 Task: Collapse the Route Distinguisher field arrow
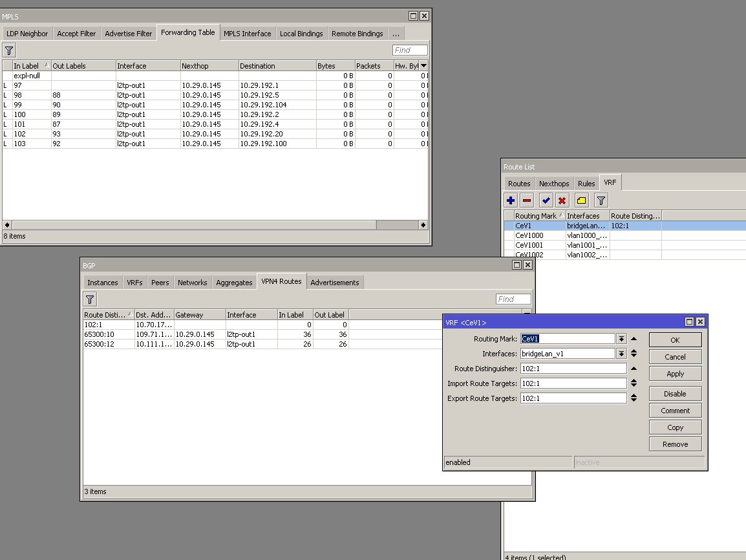point(634,369)
